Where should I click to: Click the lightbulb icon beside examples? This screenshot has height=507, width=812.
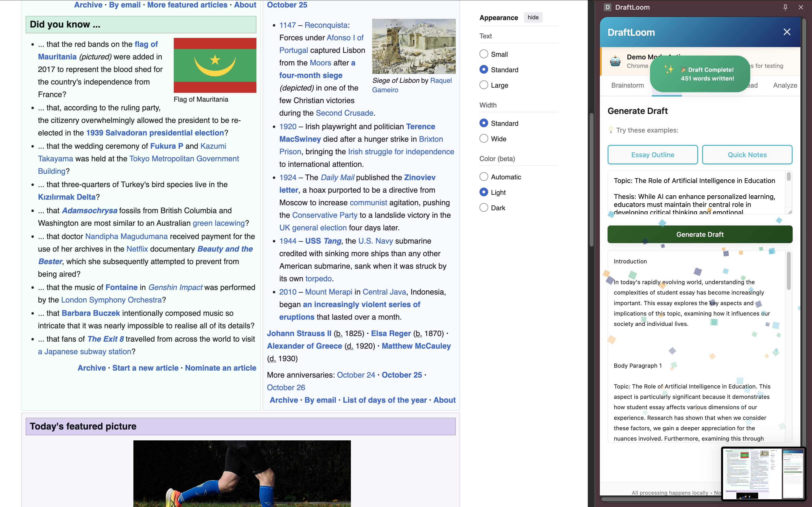[x=611, y=130]
